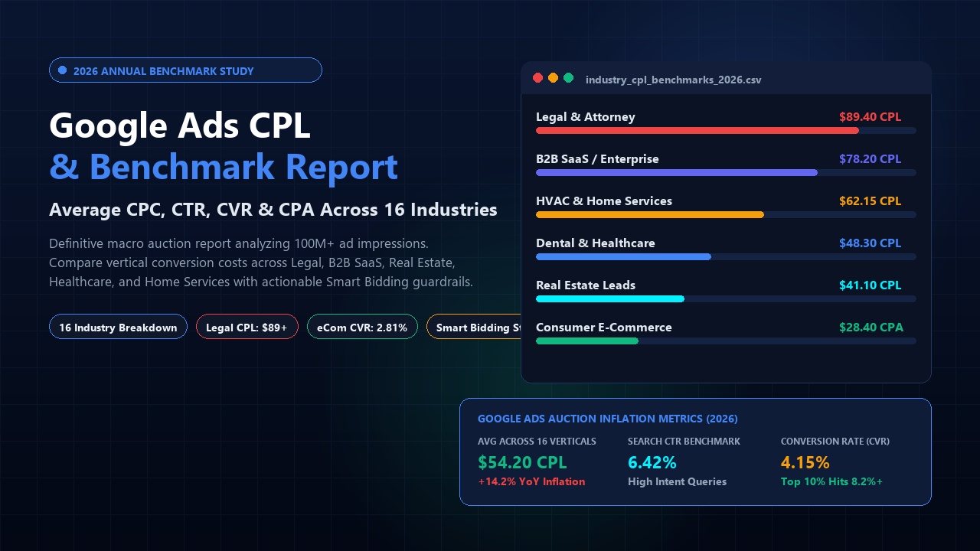
Task: Click the High Intent Queries text
Action: (677, 482)
